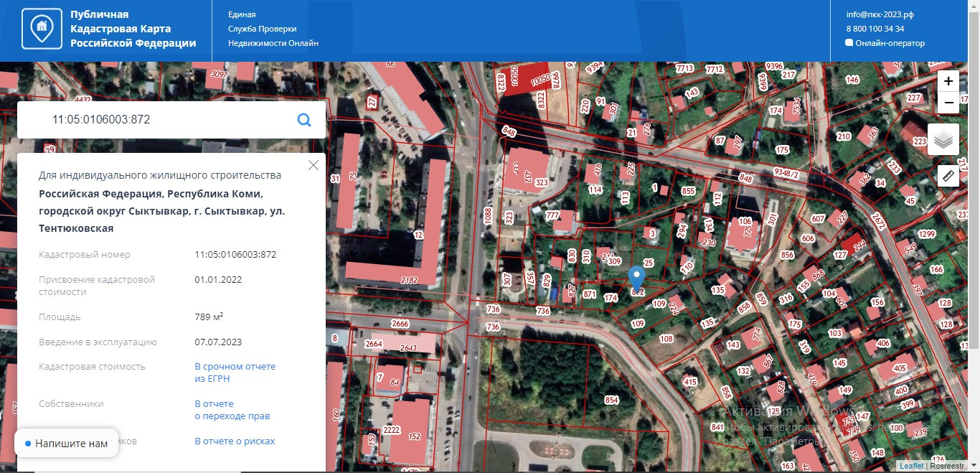Click the magnifier search icon
The image size is (980, 473).
pos(304,120)
